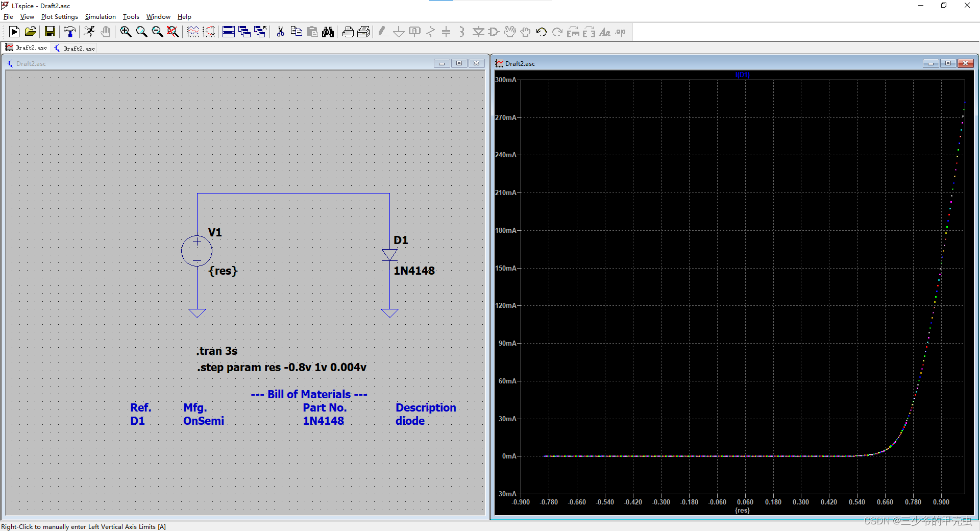
Task: Run the simulation with the running-man icon
Action: point(89,32)
